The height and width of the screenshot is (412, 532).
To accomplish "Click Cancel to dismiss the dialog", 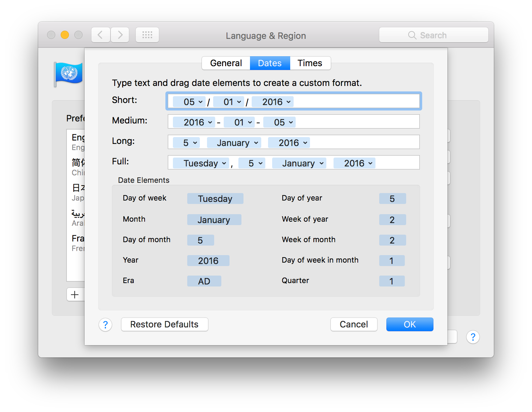I will coord(354,324).
